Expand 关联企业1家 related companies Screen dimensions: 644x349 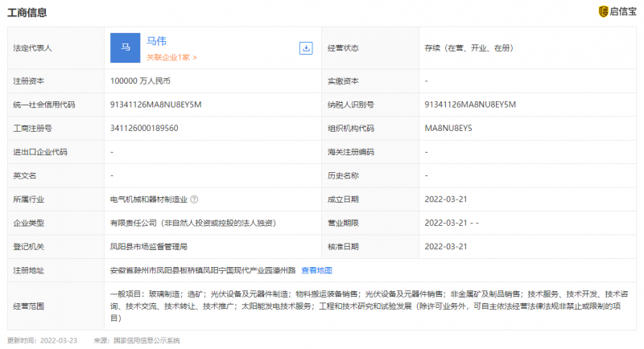pyautogui.click(x=171, y=58)
